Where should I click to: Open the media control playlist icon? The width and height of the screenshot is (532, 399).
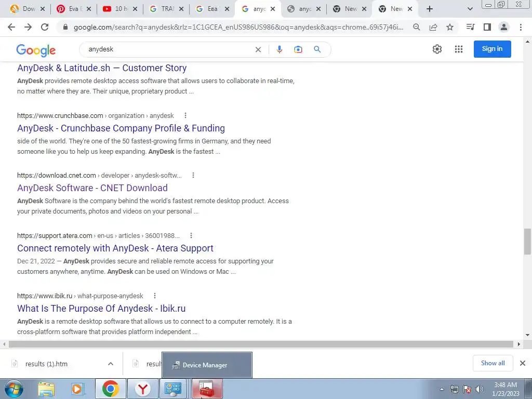click(470, 27)
